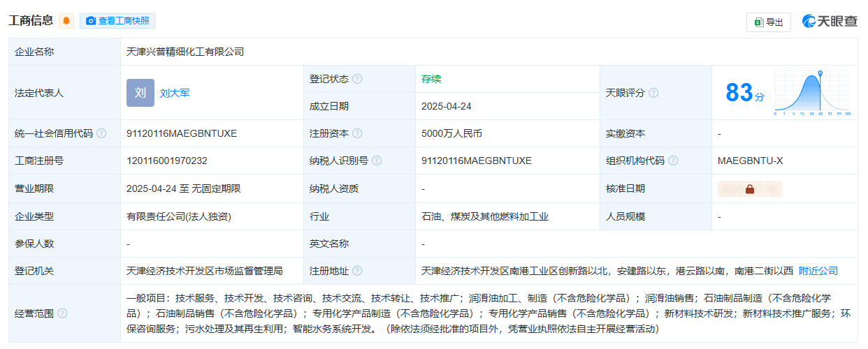Click help icon beside 纳税人识别号
The height and width of the screenshot is (349, 868).
coord(377,161)
